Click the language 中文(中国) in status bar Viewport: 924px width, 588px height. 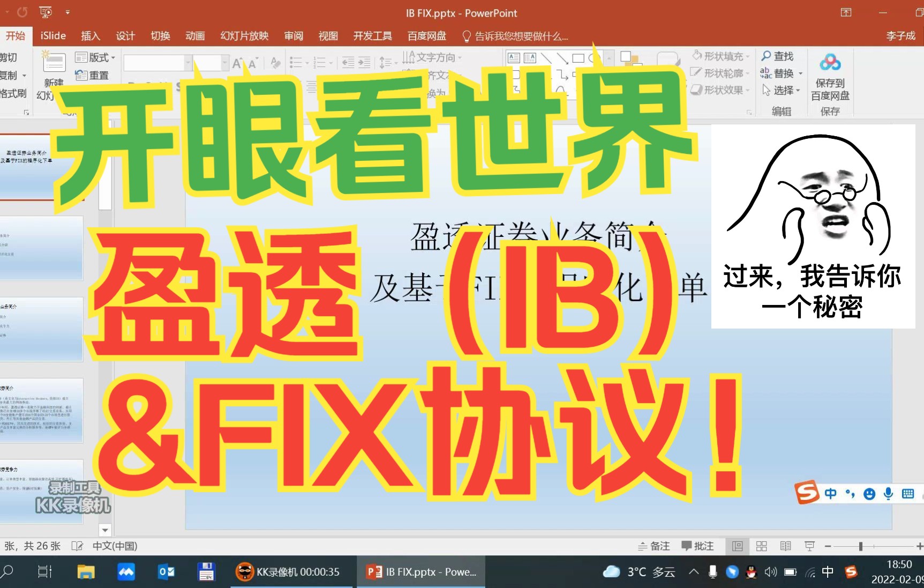click(x=115, y=546)
